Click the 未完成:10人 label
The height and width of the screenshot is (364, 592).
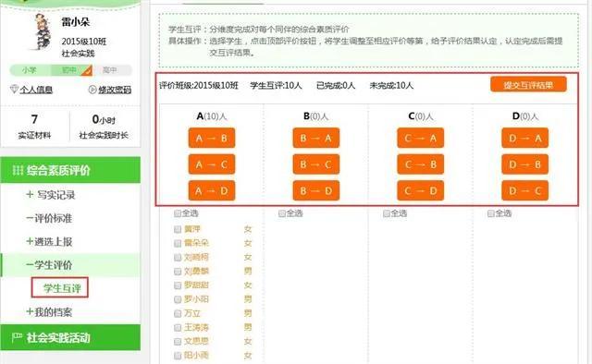point(391,86)
